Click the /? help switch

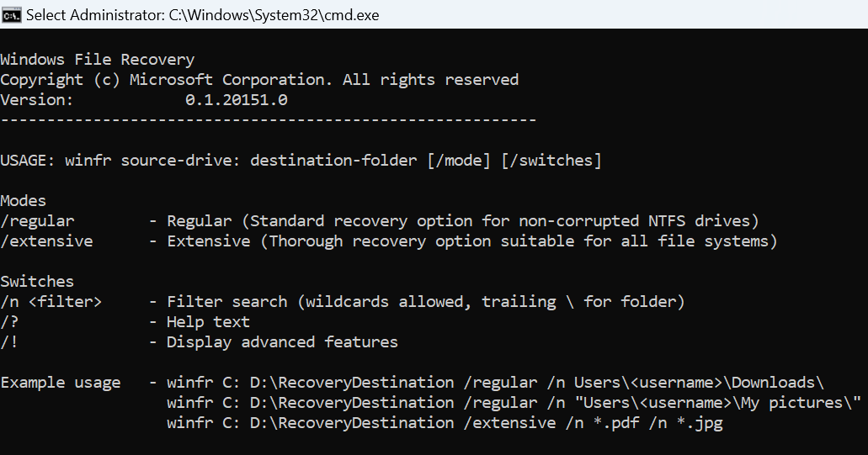click(9, 322)
